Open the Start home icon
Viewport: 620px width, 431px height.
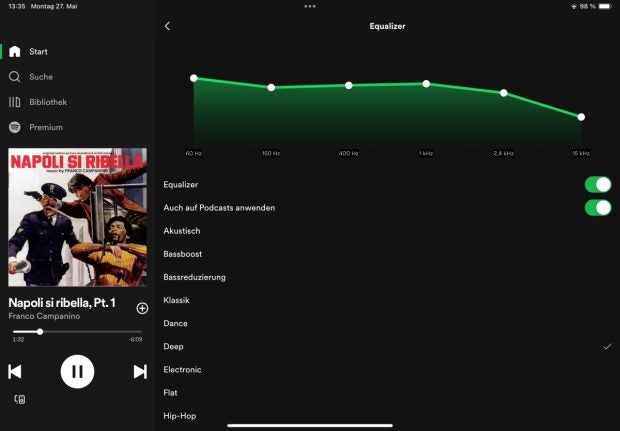tap(15, 51)
